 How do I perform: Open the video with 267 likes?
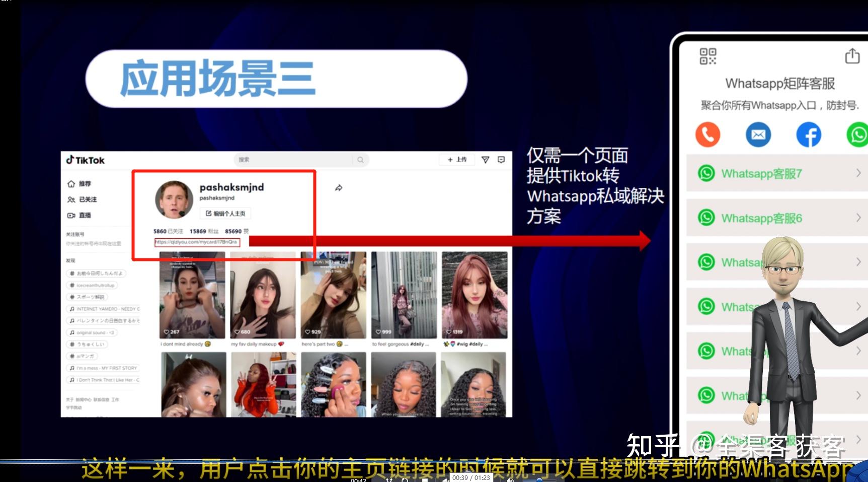[x=192, y=295]
